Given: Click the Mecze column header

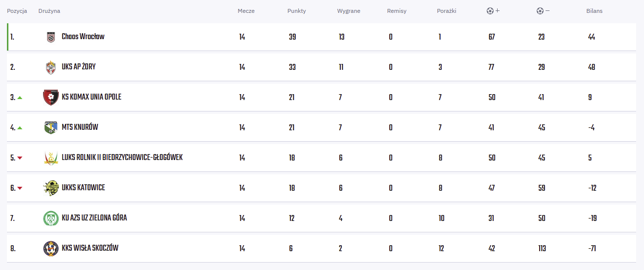Looking at the screenshot, I should point(246,11).
